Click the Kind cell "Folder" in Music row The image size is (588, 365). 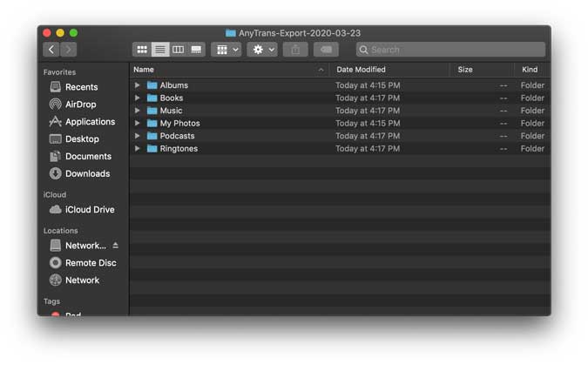[x=532, y=111]
